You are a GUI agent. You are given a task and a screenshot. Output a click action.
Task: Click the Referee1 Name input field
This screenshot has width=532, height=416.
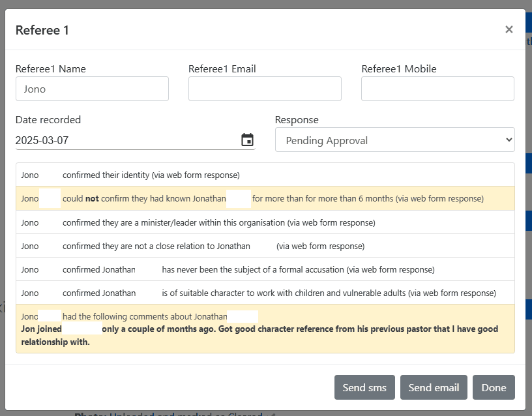point(92,89)
